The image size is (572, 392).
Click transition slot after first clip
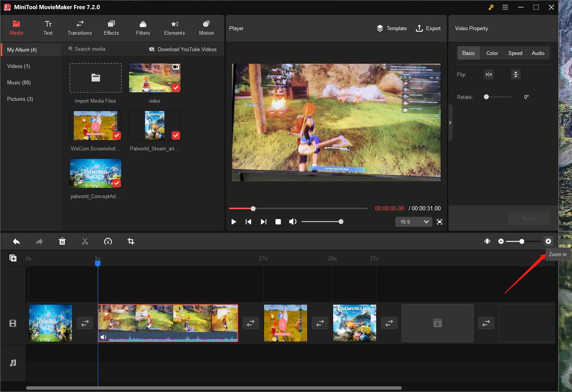tap(85, 323)
